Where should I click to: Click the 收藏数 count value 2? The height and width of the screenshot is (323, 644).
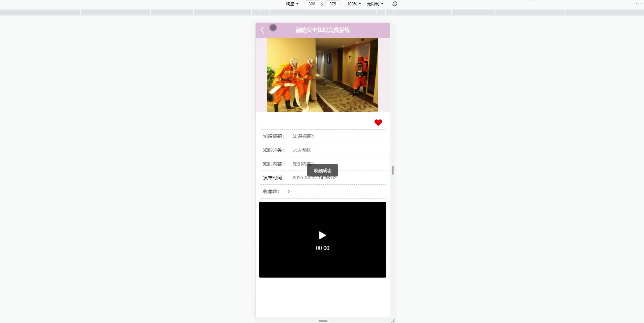289,191
